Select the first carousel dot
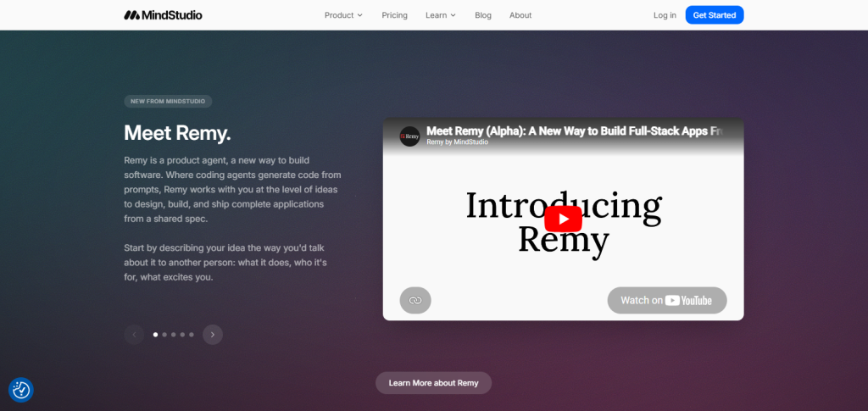 tap(156, 335)
